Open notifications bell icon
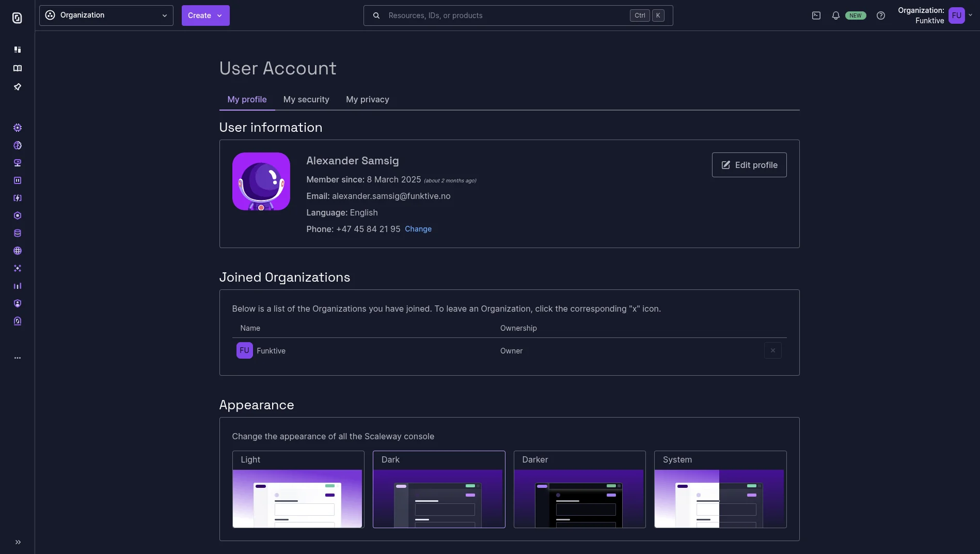Screen dimensions: 980x554 click(835, 16)
